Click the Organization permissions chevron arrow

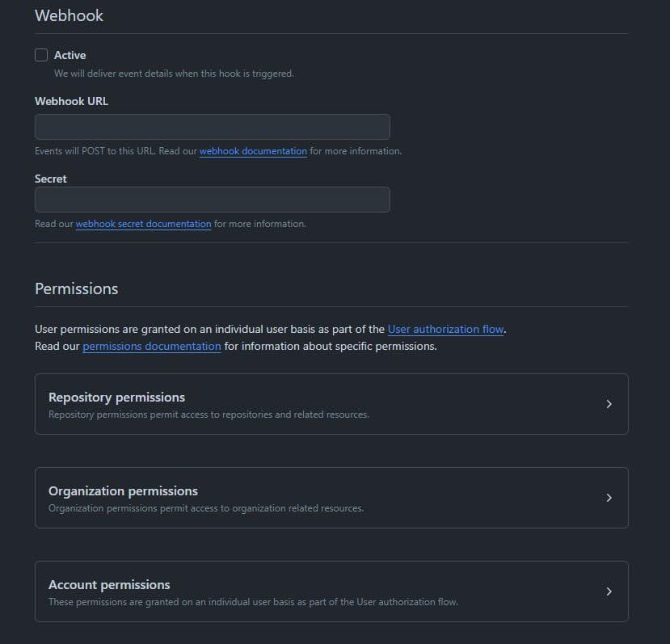pyautogui.click(x=609, y=498)
